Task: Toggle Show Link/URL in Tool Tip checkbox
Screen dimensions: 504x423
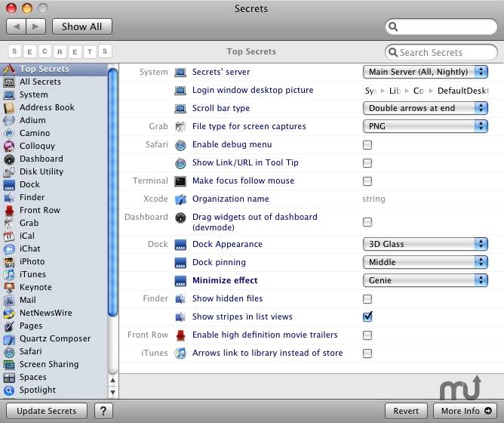Action: tap(367, 163)
